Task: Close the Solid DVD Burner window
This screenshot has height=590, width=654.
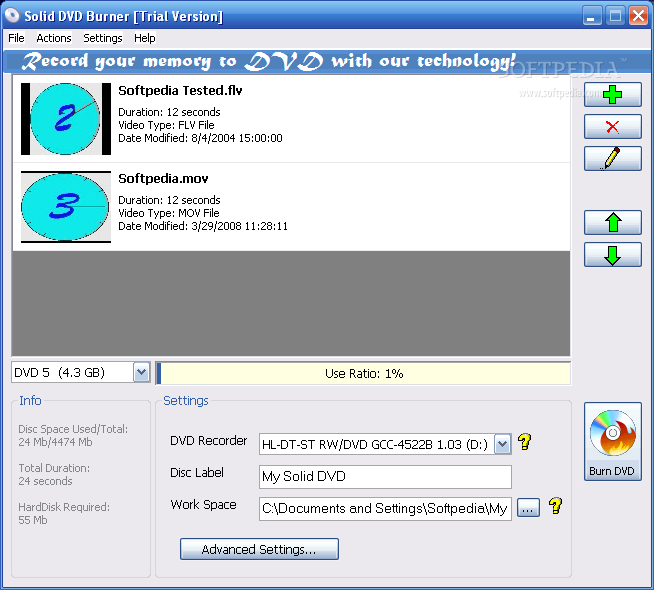Action: pos(638,16)
